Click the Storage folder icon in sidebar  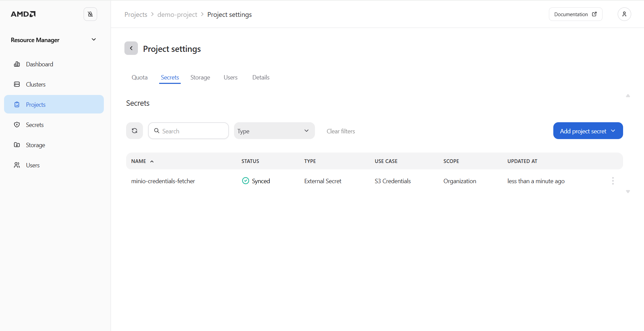[17, 145]
